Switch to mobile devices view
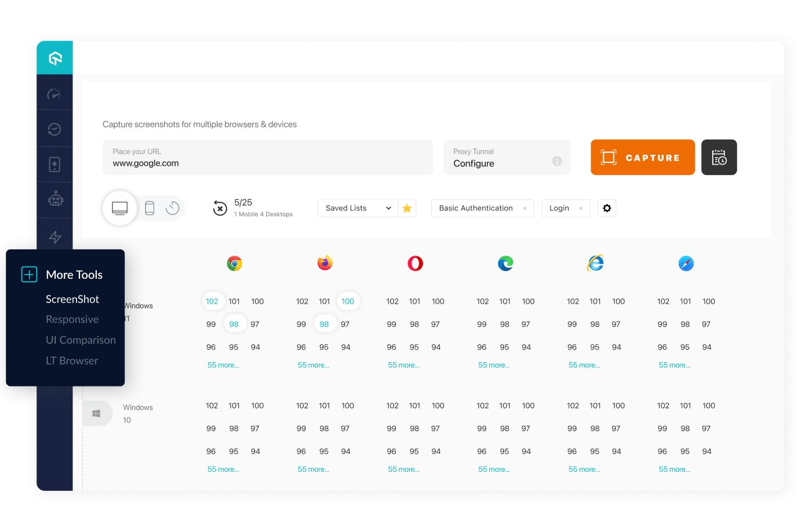The image size is (805, 532). coord(150,207)
